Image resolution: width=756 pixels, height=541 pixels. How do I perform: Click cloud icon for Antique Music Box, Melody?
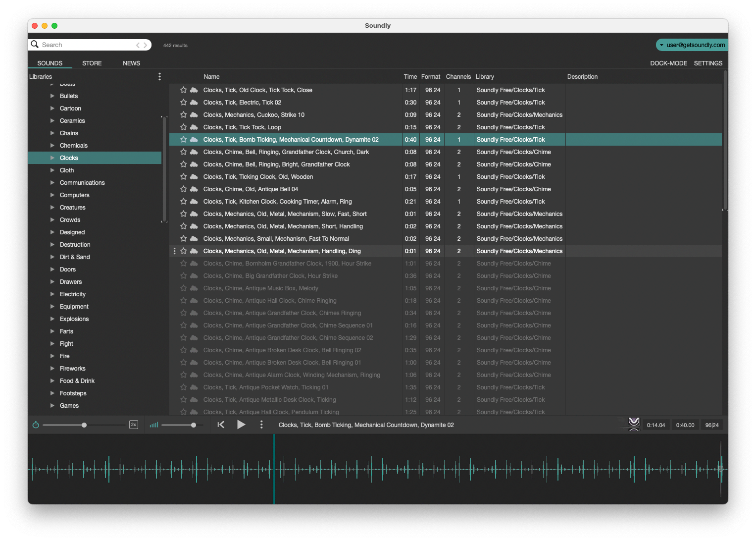[194, 288]
